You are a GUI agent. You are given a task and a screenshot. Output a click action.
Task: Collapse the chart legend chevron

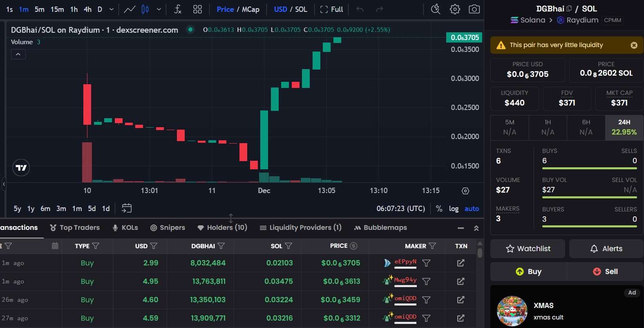click(x=18, y=54)
